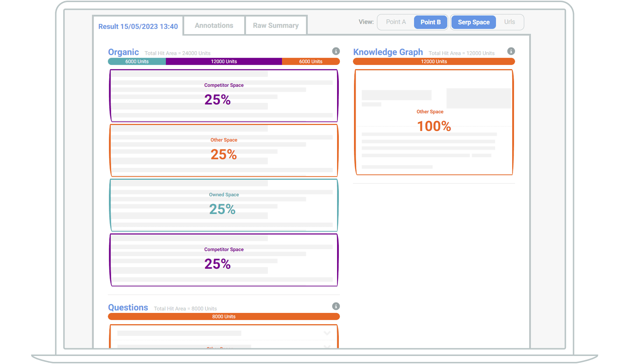Open the Annotations tab

[x=214, y=26]
